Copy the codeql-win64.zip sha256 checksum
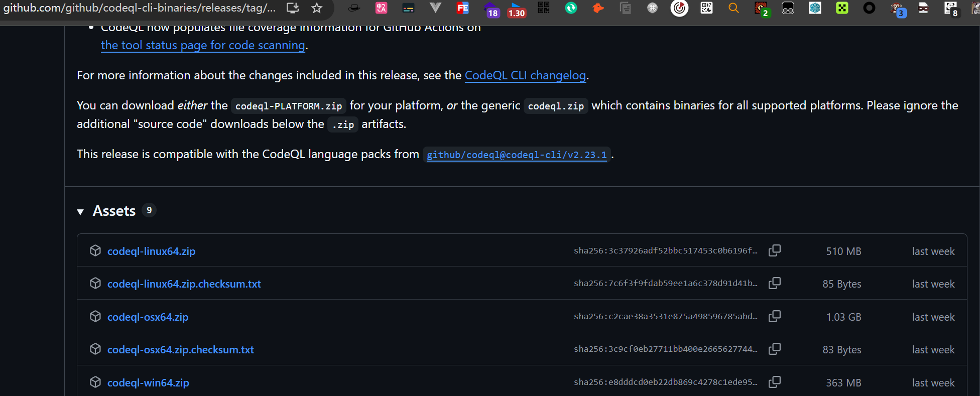Viewport: 980px width, 396px height. click(x=775, y=382)
